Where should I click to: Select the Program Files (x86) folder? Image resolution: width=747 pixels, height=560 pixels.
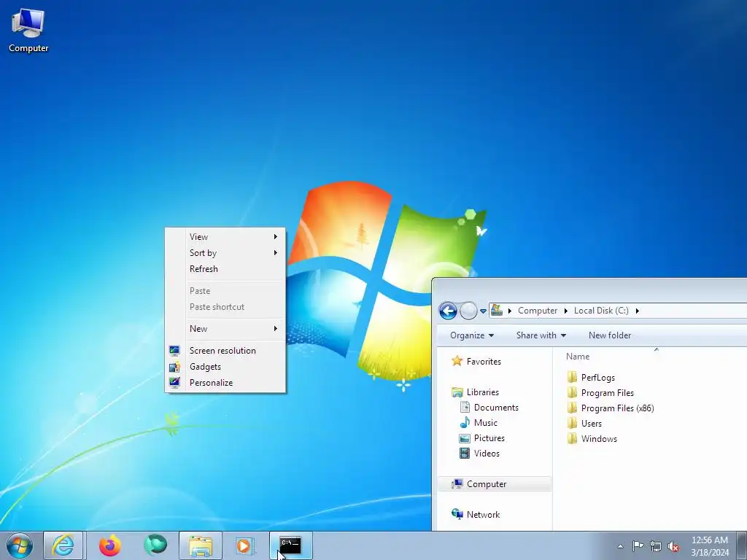click(617, 408)
